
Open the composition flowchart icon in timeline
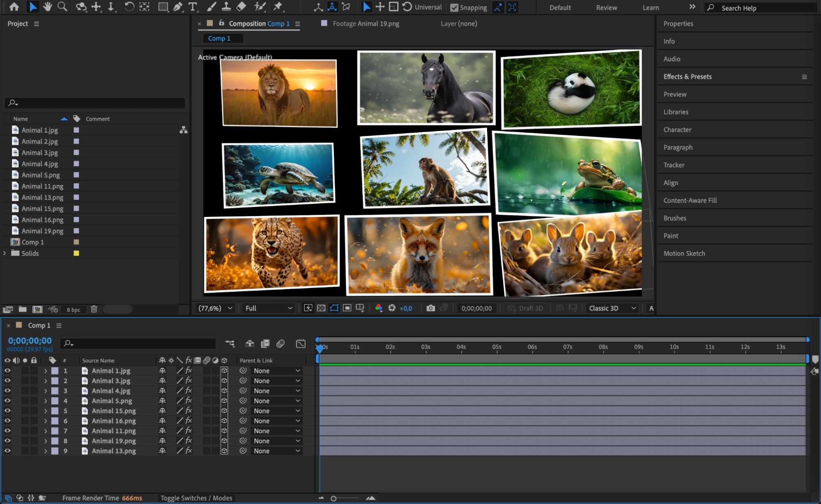click(230, 343)
